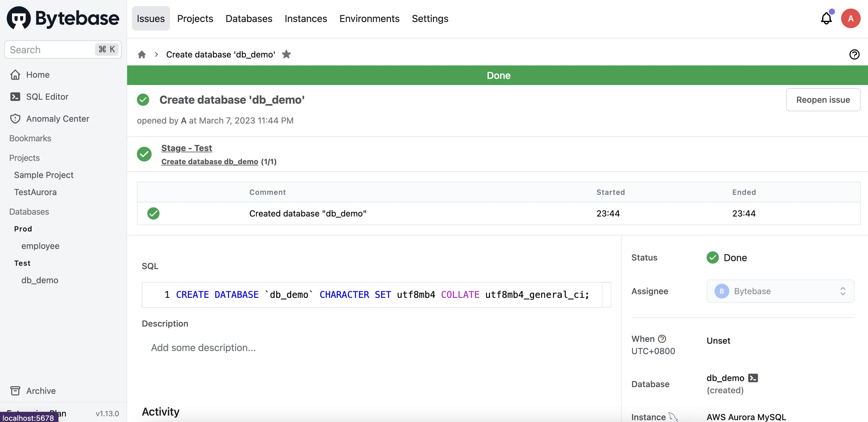This screenshot has width=868, height=422.
Task: Click the Status Done check icon
Action: [x=712, y=257]
